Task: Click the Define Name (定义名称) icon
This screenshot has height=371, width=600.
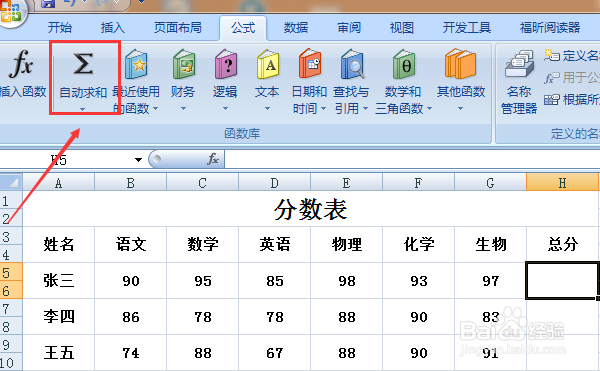Action: (552, 56)
